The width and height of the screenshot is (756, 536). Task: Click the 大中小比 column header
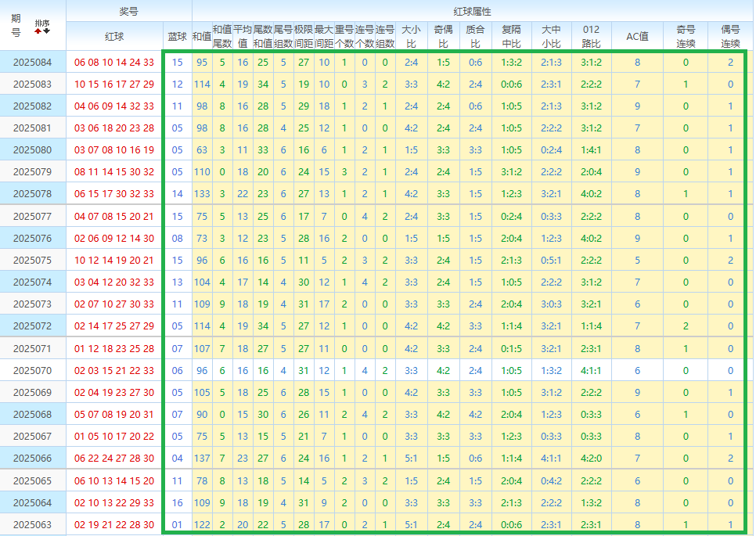click(551, 37)
